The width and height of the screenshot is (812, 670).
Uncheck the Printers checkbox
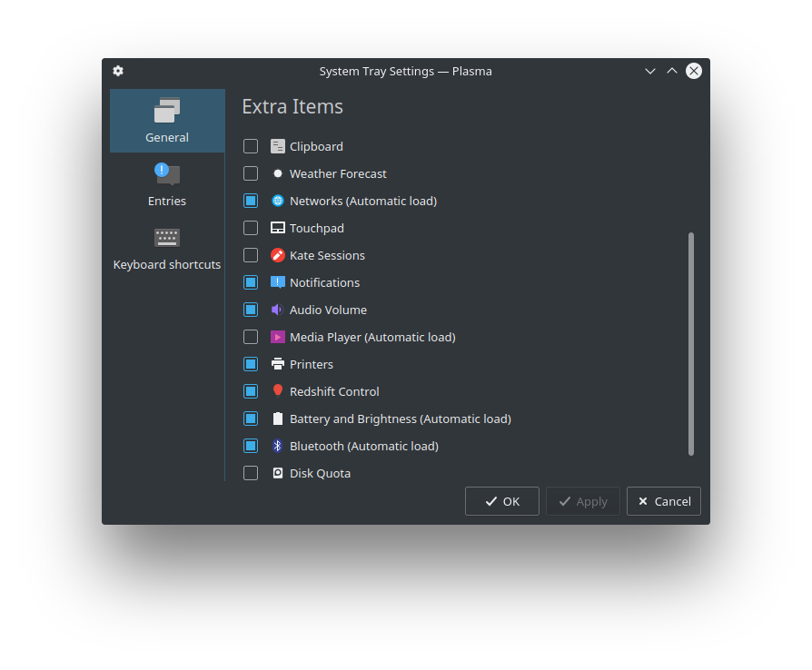[x=251, y=364]
